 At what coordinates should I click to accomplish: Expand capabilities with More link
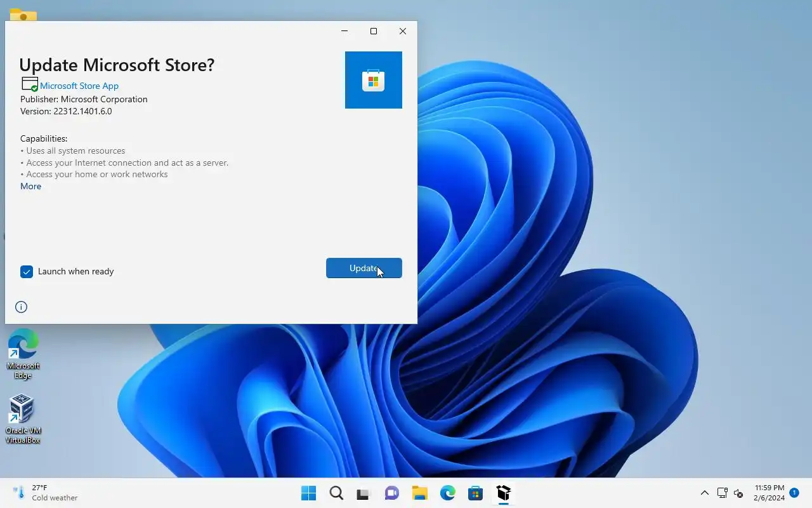pos(30,186)
